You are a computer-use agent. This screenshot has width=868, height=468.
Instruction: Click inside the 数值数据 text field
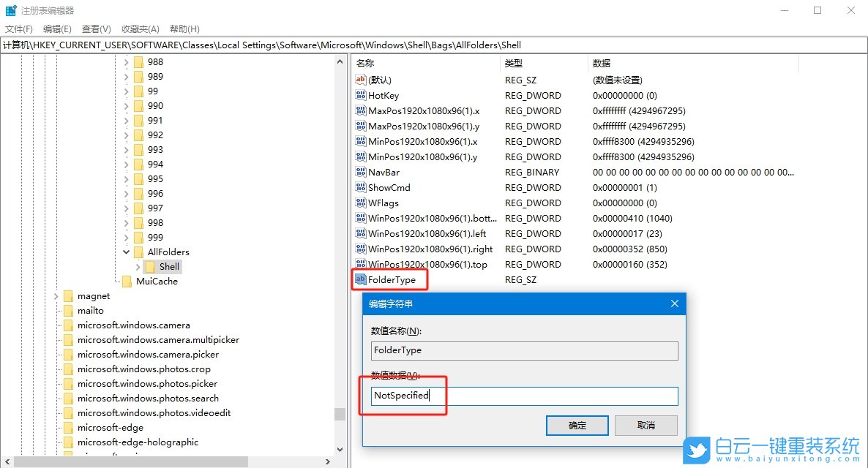(524, 395)
